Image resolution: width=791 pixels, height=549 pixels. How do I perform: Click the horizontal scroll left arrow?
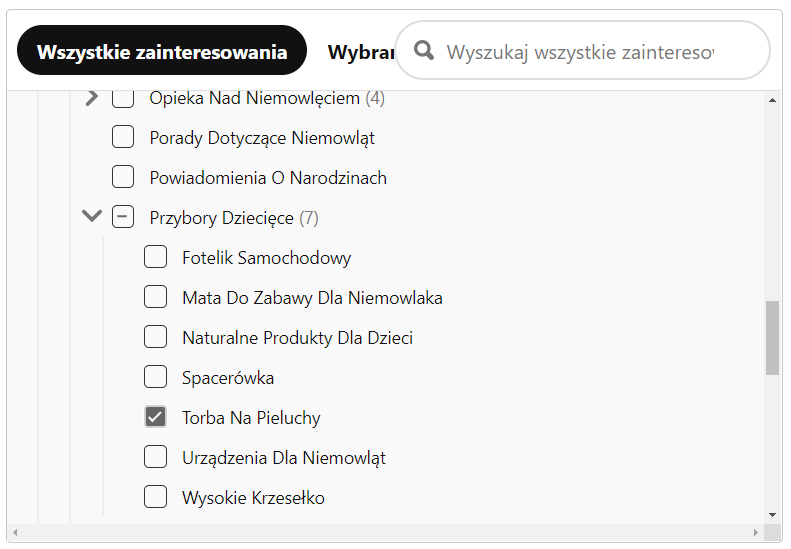pyautogui.click(x=15, y=532)
